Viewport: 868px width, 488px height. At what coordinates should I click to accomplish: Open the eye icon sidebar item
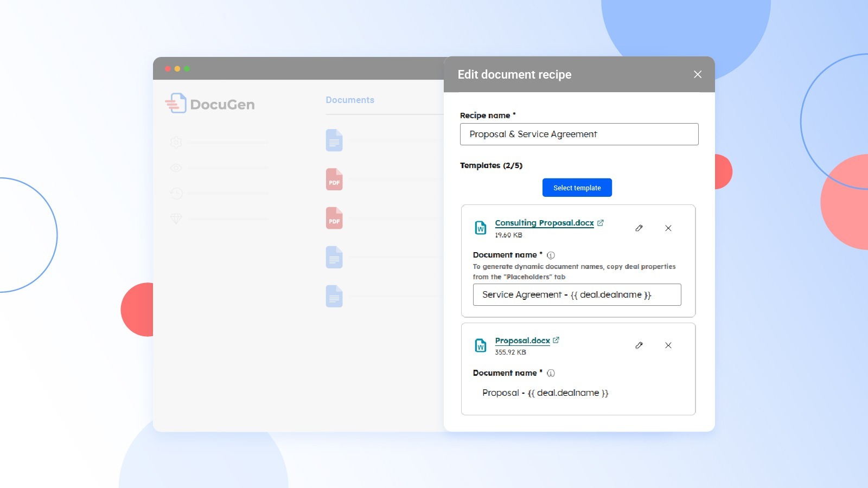[176, 168]
